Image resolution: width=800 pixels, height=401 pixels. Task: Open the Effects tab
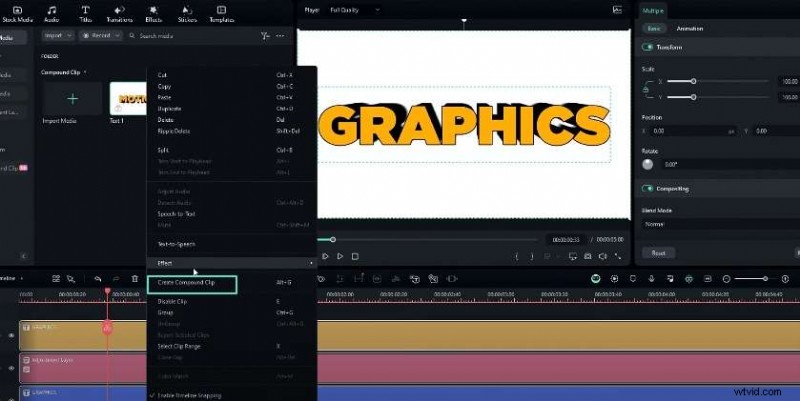(153, 14)
